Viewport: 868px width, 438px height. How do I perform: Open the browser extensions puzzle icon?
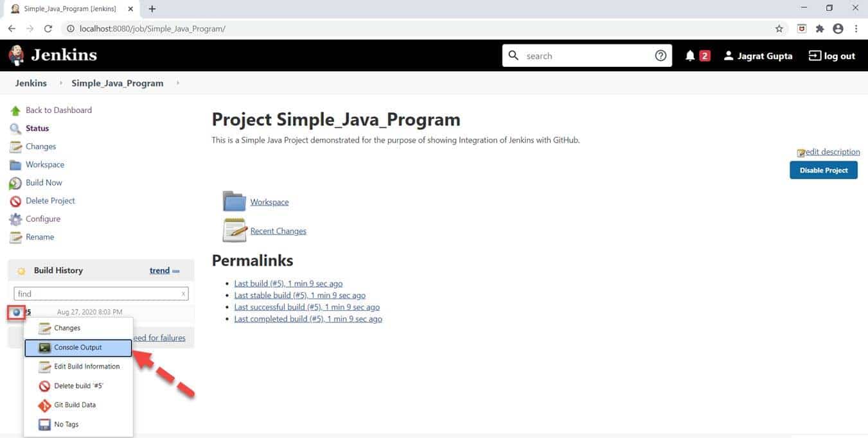[x=820, y=29]
